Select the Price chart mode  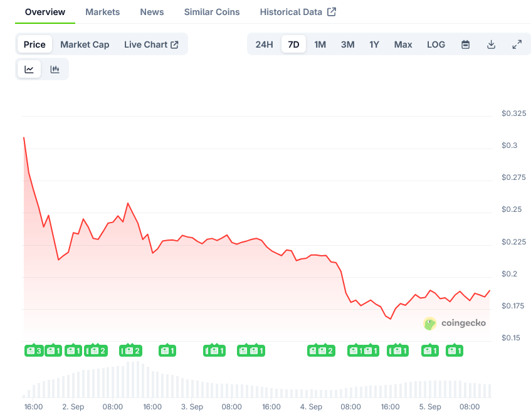34,45
